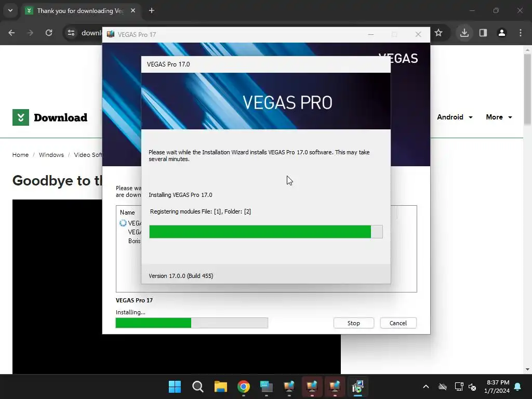Reload the page in Chrome
The width and height of the screenshot is (532, 399).
pos(49,33)
